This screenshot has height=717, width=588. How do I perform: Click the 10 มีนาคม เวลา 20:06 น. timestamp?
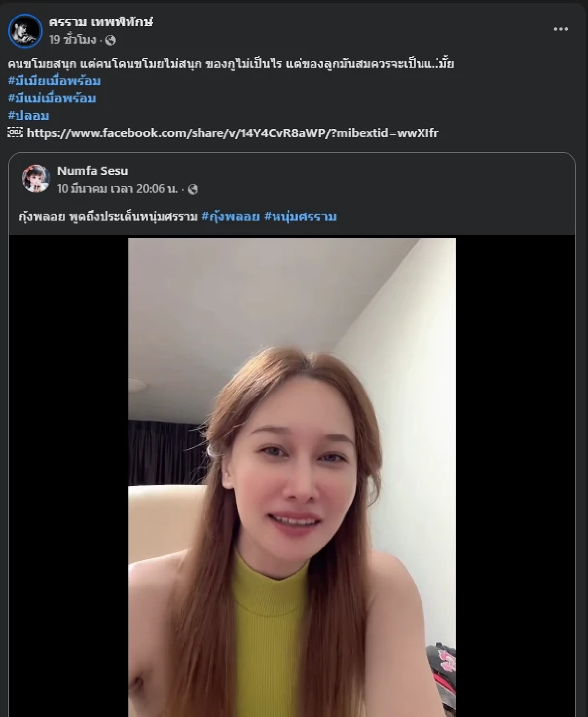(117, 189)
